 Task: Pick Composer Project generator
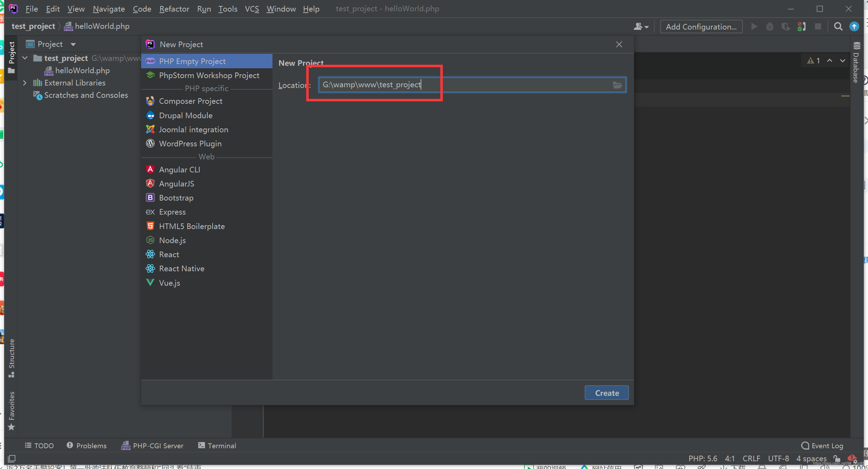(x=207, y=101)
